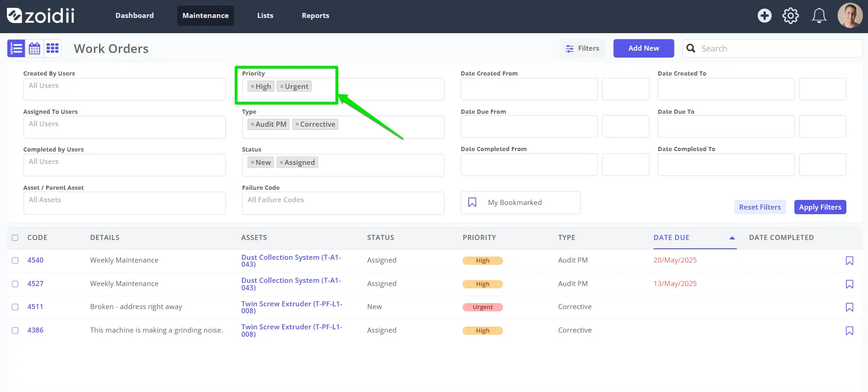The width and height of the screenshot is (868, 392).
Task: Open work order 4511 link
Action: click(x=35, y=307)
